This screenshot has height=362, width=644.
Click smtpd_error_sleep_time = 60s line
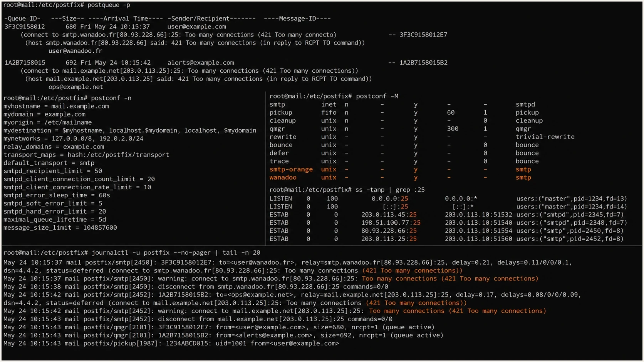pos(57,195)
